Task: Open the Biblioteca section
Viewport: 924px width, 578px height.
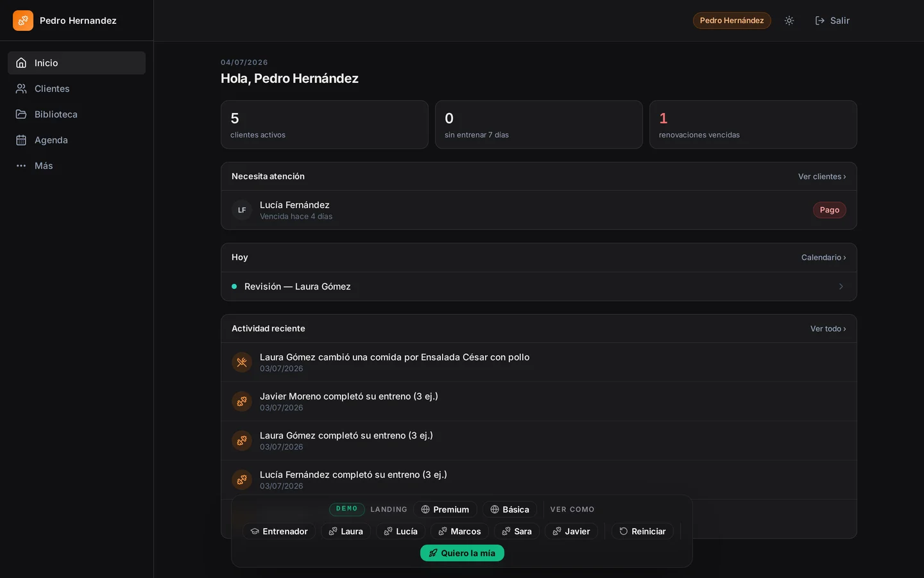Action: coord(76,114)
